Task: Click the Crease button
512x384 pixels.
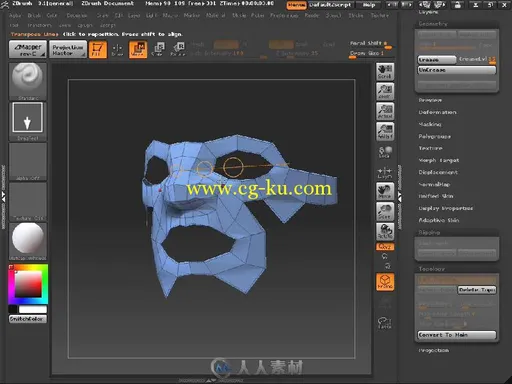Action: [437, 60]
